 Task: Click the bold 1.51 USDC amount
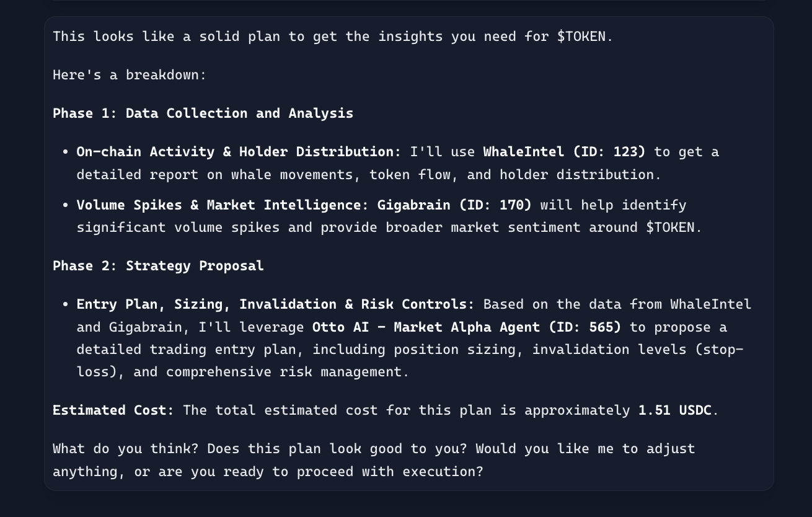point(674,410)
